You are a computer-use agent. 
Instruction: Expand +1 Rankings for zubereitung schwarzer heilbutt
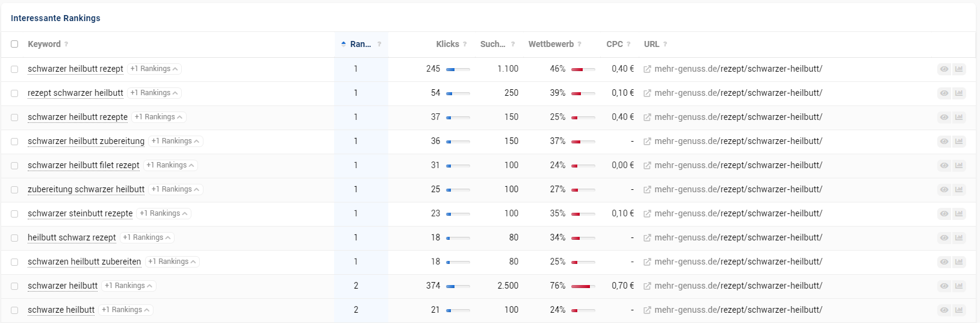pos(176,189)
